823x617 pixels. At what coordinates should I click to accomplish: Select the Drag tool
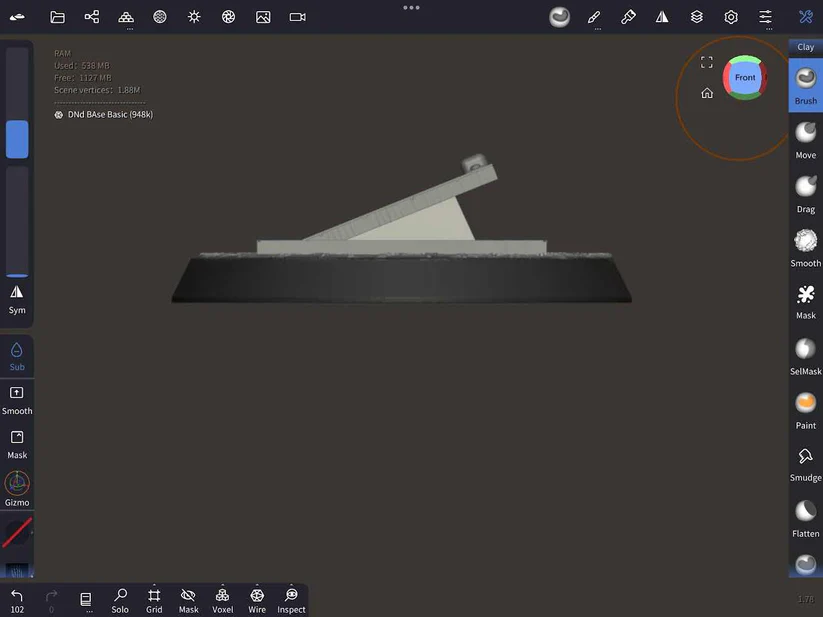pyautogui.click(x=806, y=195)
